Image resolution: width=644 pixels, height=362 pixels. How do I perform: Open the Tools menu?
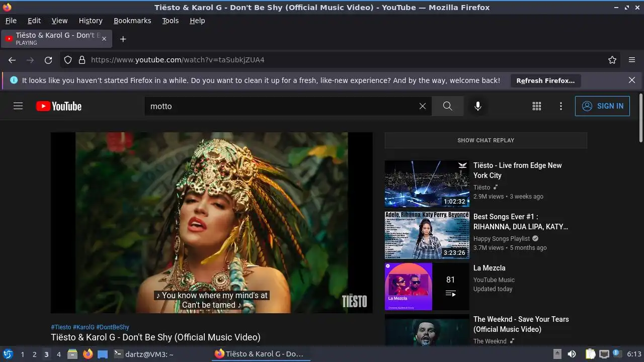pyautogui.click(x=171, y=21)
